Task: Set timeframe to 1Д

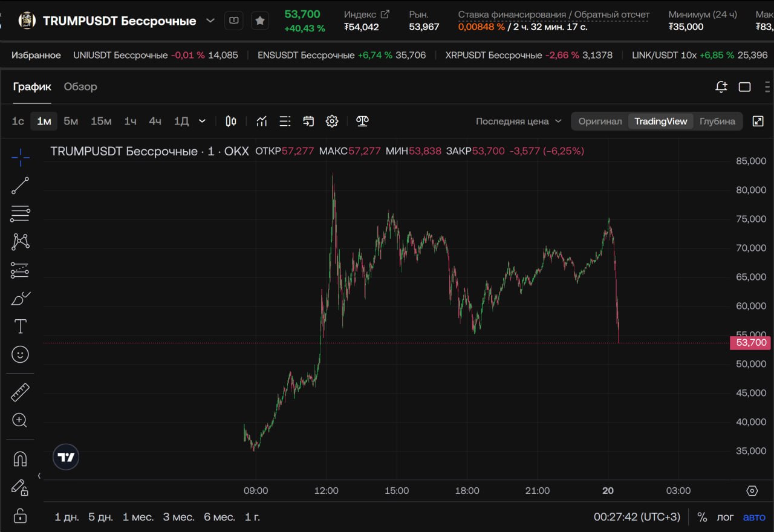Action: coord(181,121)
